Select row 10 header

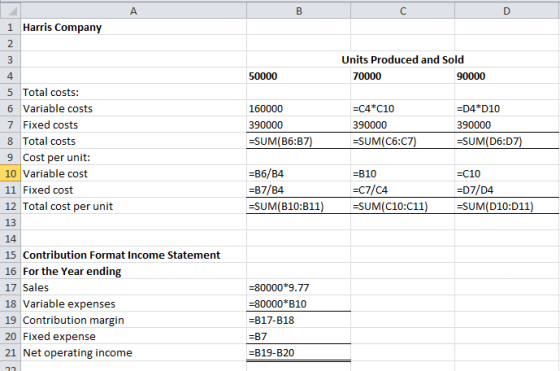10,174
